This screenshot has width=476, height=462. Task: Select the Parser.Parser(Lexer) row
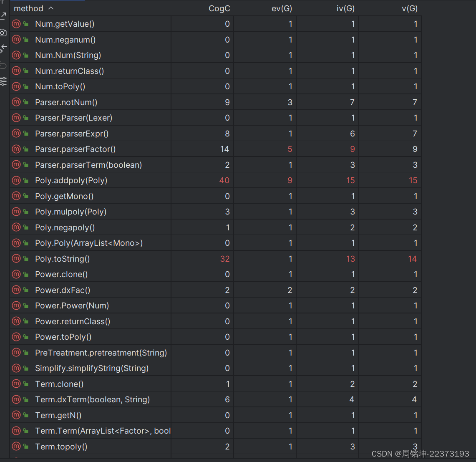(216, 118)
